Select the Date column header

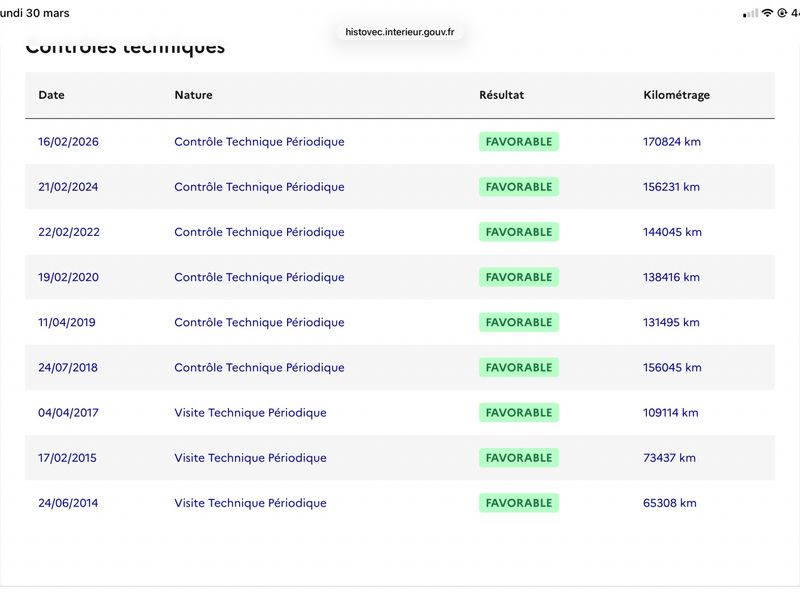[52, 95]
